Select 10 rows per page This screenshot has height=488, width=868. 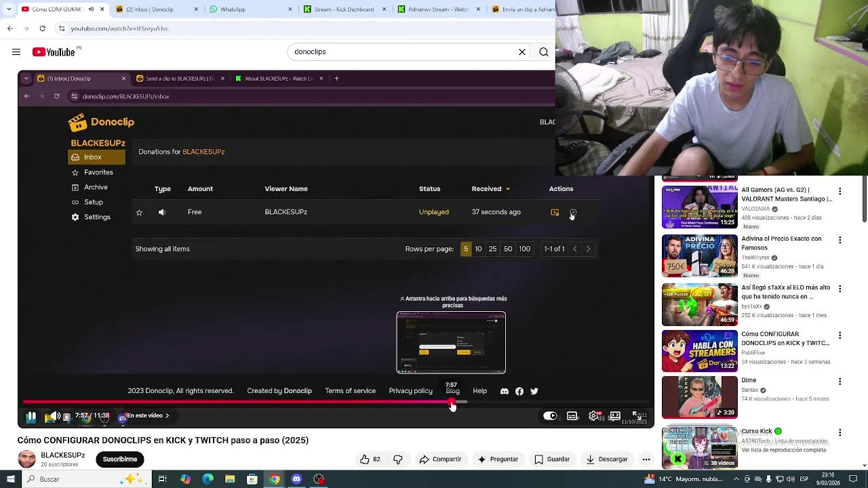tap(478, 249)
